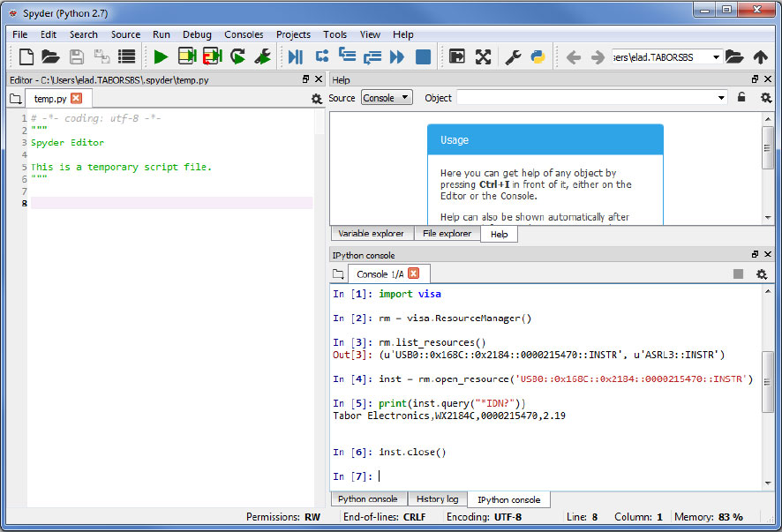Undock the IPython console pane

pyautogui.click(x=755, y=254)
